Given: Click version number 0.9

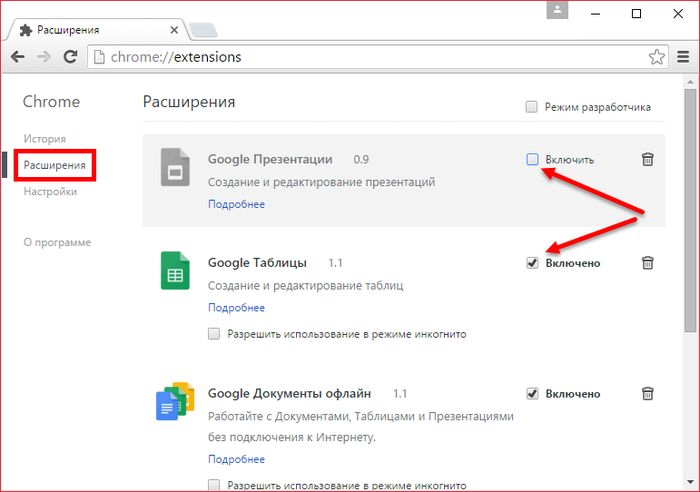Looking at the screenshot, I should coord(361,159).
